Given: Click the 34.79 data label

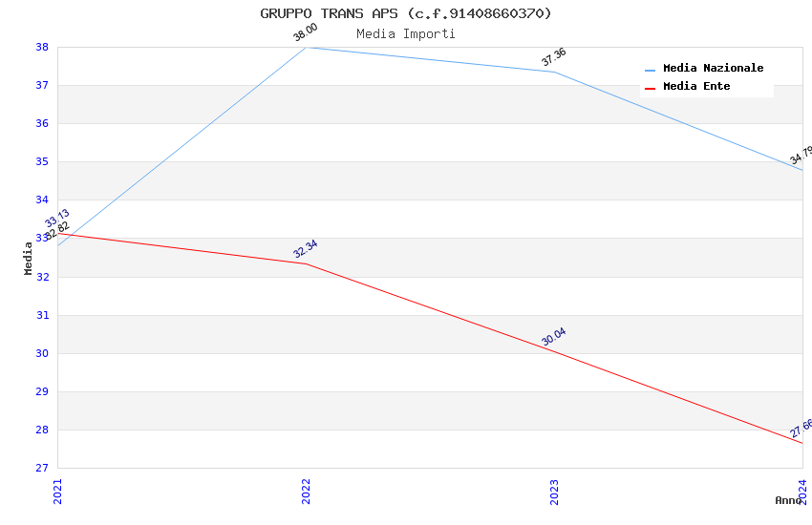Looking at the screenshot, I should point(801,156).
